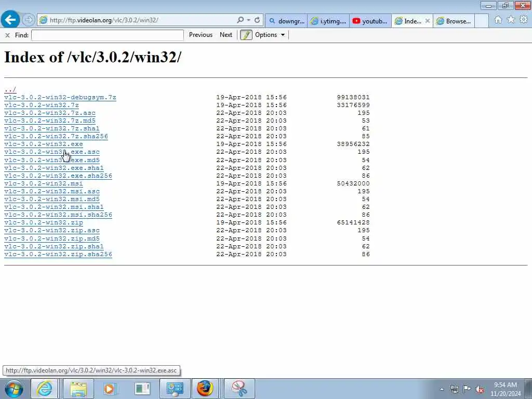The height and width of the screenshot is (399, 532).
Task: Launch Firefox from the taskbar
Action: (x=205, y=389)
